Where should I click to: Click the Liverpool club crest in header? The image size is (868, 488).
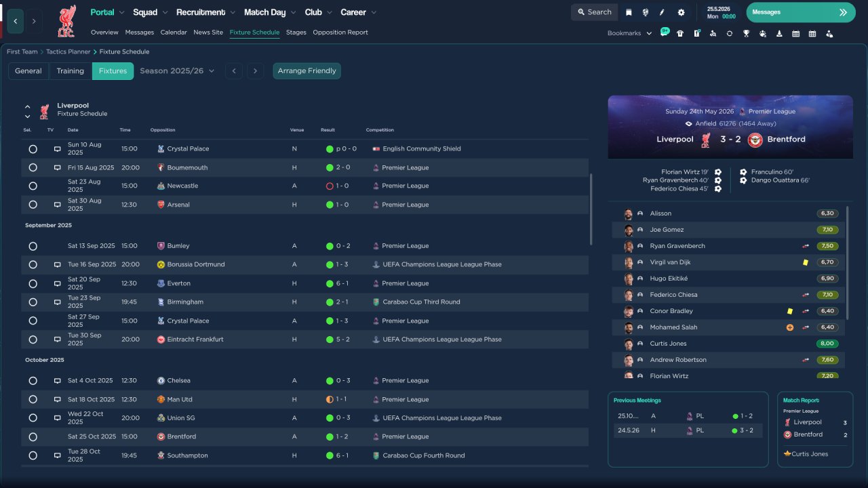tap(66, 21)
